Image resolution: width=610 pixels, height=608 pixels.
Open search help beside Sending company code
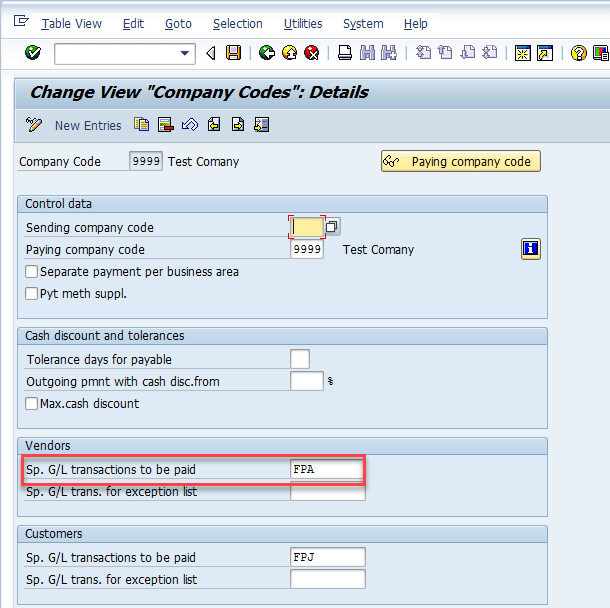(x=332, y=226)
